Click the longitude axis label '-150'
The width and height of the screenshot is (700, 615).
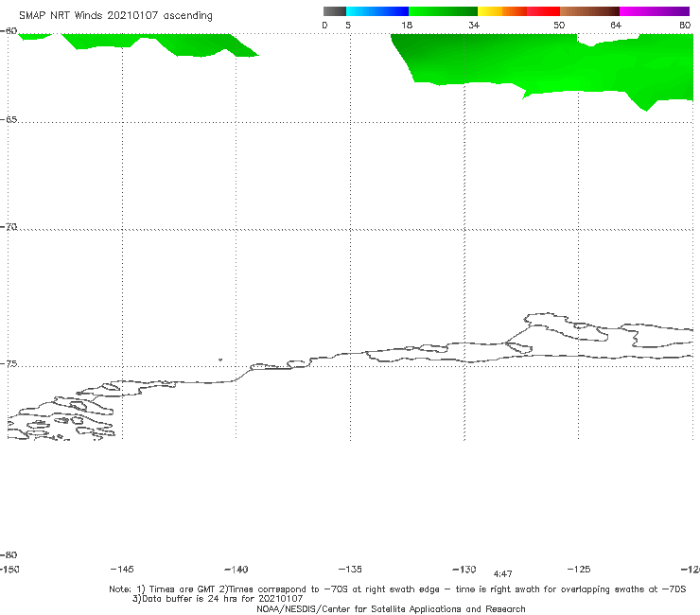point(9,570)
